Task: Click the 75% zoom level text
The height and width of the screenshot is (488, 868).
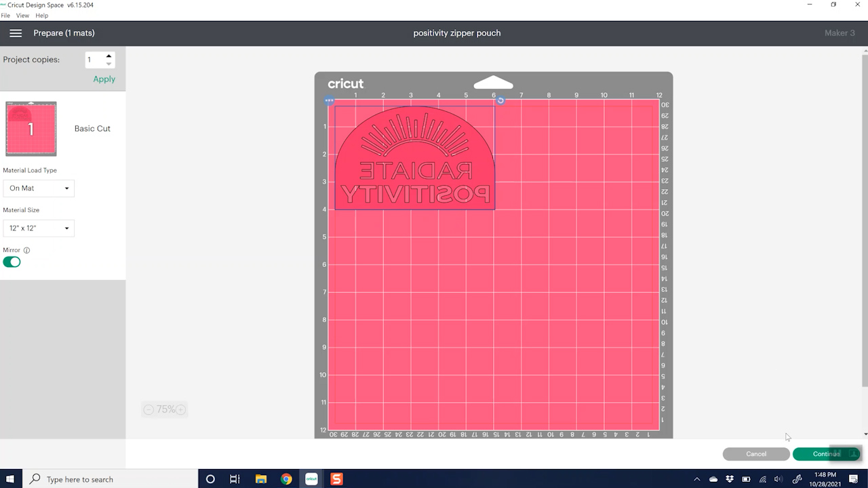Action: (x=165, y=409)
